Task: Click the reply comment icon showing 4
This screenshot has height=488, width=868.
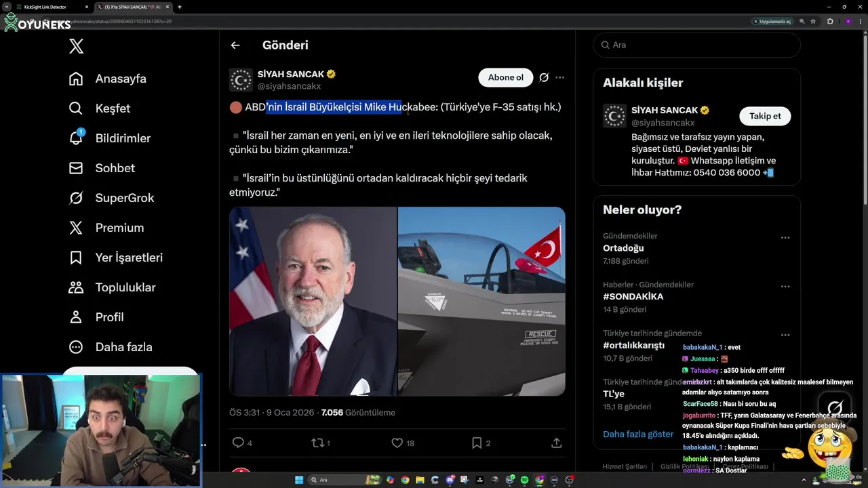Action: point(238,443)
